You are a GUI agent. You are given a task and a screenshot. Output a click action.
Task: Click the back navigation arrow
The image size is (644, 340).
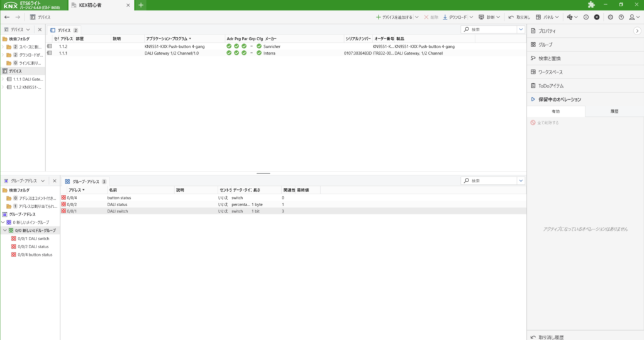click(7, 17)
